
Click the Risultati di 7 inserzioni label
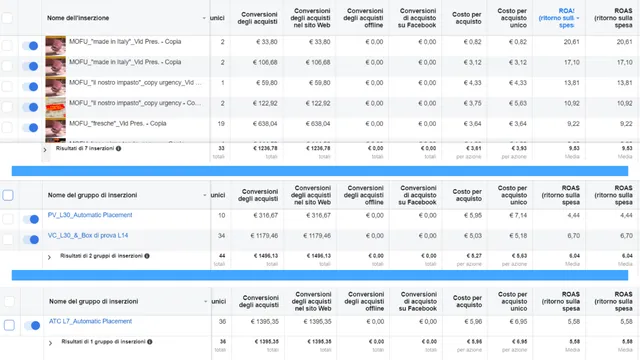coord(85,149)
